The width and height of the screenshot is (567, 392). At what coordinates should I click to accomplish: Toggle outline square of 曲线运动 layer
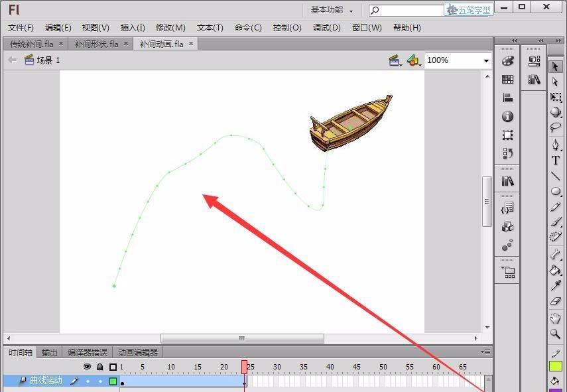point(113,381)
